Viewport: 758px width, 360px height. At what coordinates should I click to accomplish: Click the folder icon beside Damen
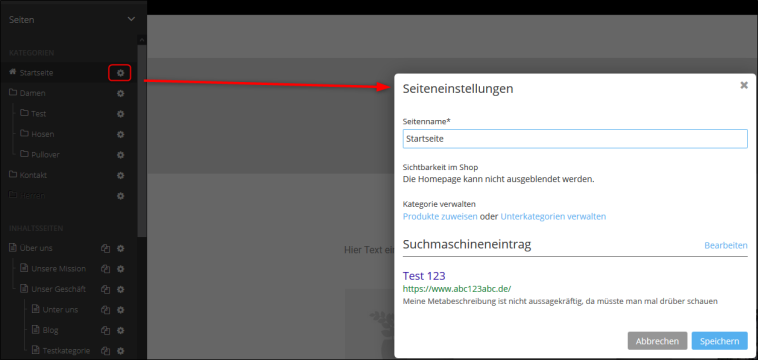click(13, 92)
